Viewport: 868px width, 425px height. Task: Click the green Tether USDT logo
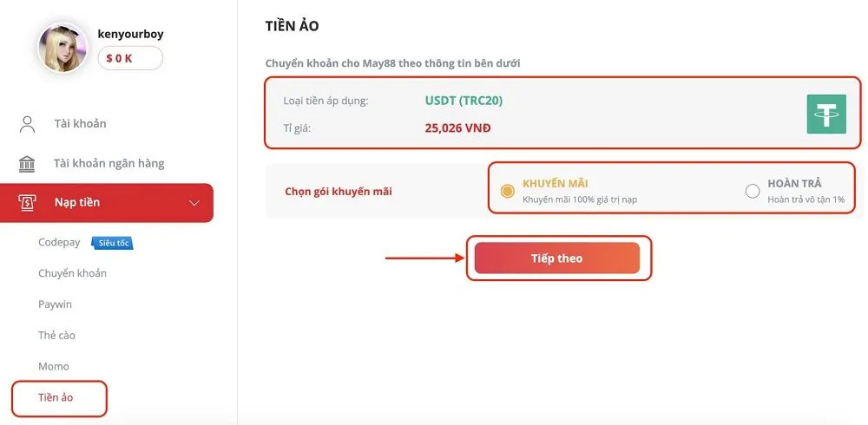(825, 114)
